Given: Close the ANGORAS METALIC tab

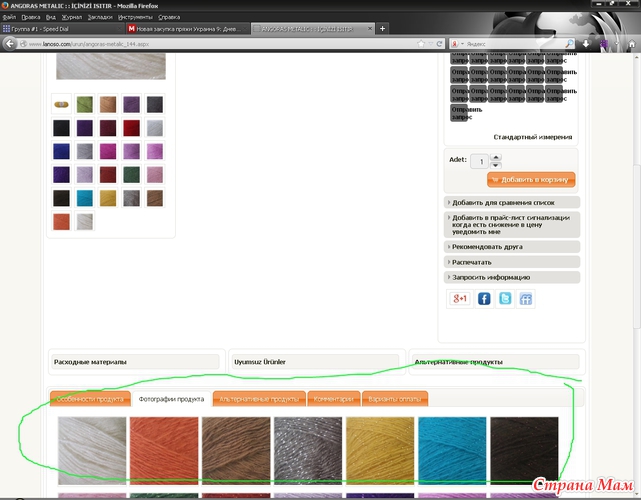Looking at the screenshot, I should point(370,29).
